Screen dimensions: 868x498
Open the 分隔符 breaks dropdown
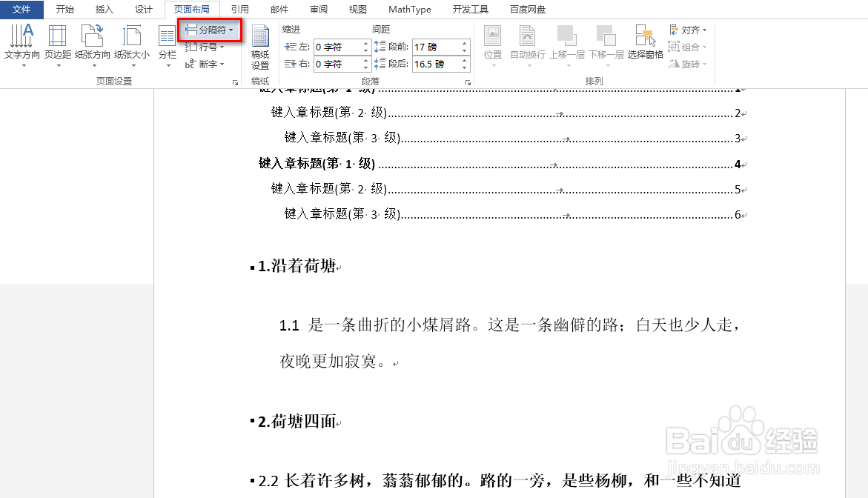pos(210,30)
